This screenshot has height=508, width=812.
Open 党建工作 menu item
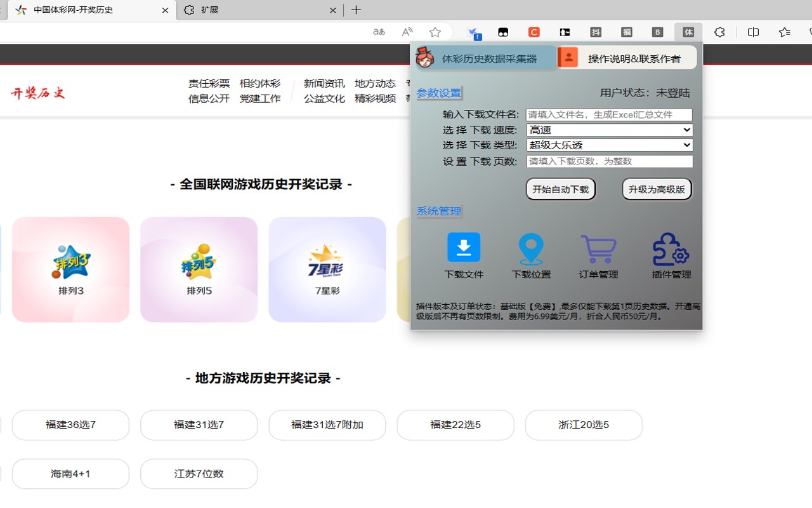click(x=260, y=98)
